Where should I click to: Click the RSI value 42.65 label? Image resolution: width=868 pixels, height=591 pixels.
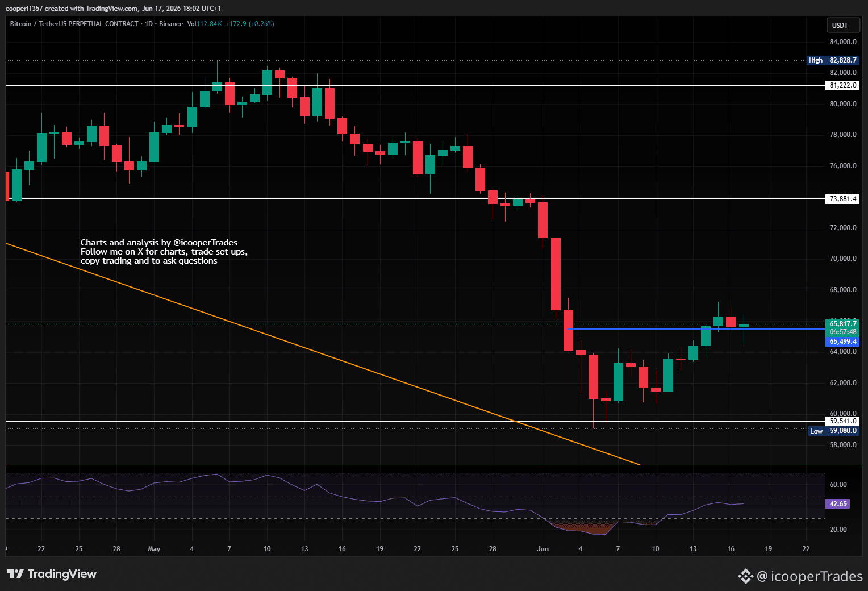coord(838,504)
